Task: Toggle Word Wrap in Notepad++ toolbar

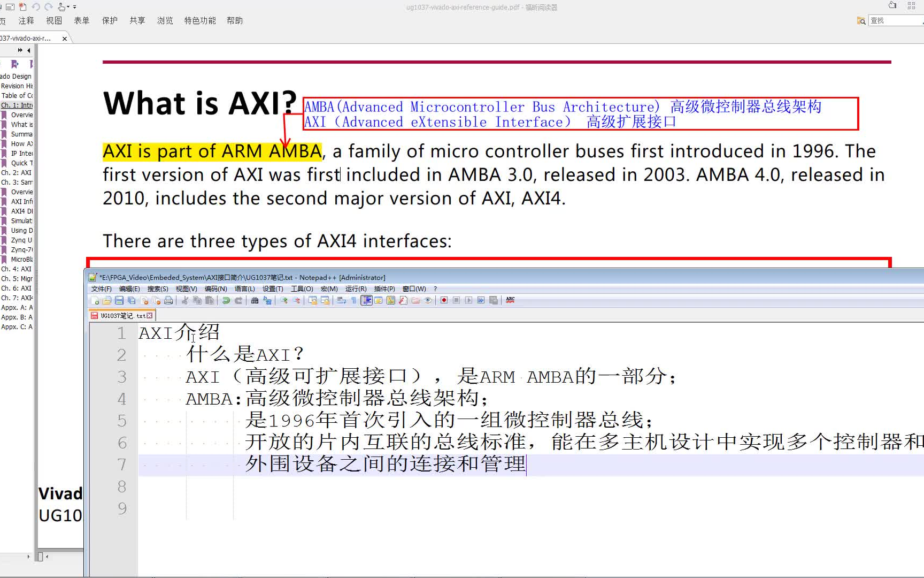Action: pyautogui.click(x=341, y=300)
